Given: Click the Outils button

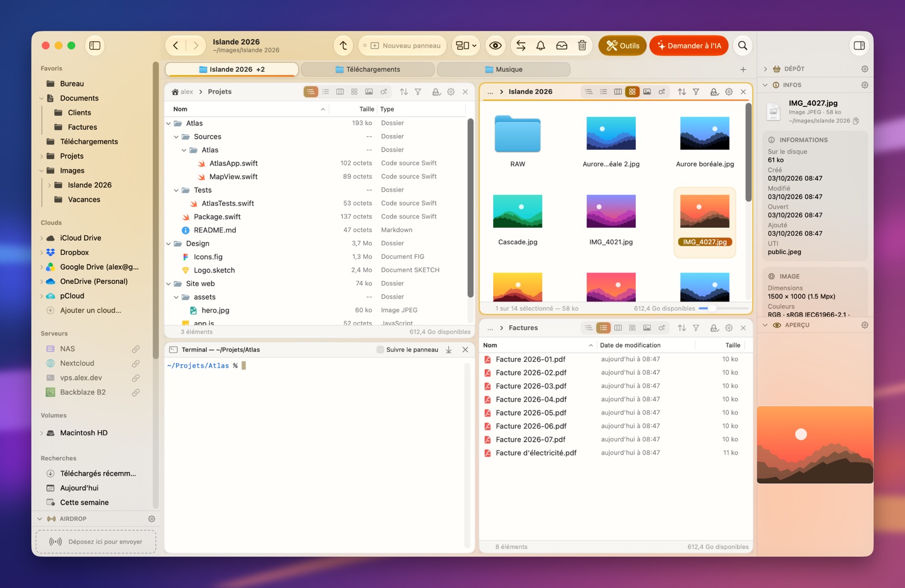Looking at the screenshot, I should pos(622,46).
